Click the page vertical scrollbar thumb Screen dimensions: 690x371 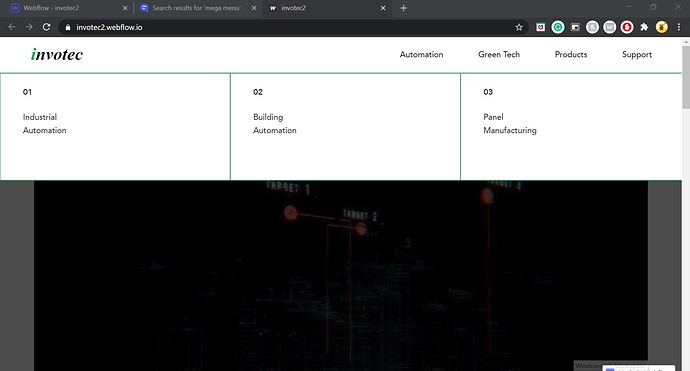[686, 77]
